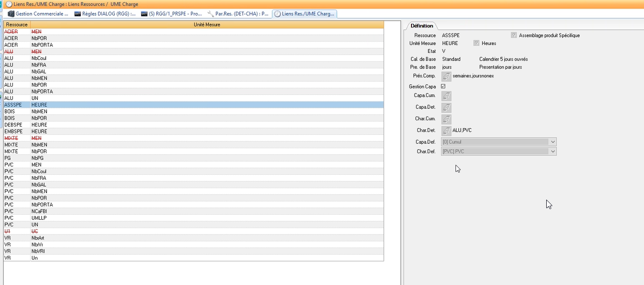Select the Définition panel tab
Viewport: 644px width, 285px height.
pyautogui.click(x=422, y=25)
